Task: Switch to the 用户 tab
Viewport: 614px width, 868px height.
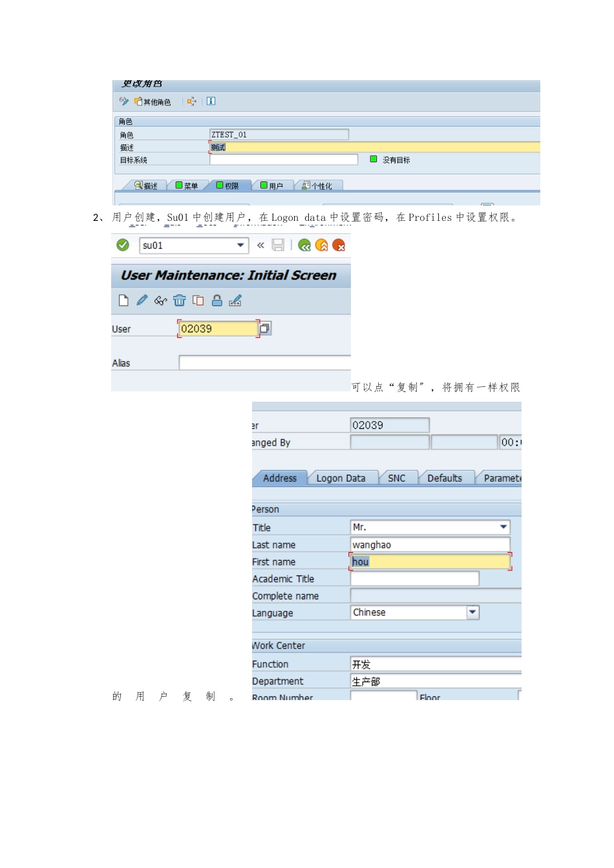Action: 271,185
